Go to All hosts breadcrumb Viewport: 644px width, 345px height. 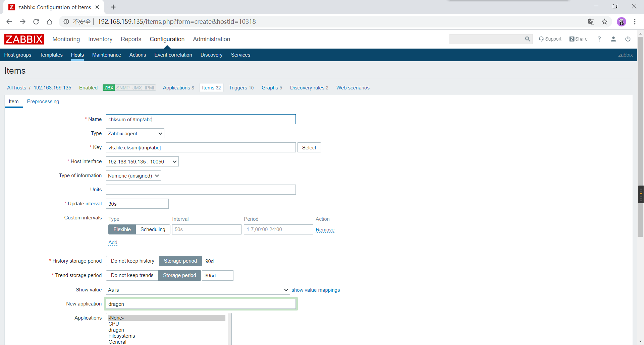16,88
